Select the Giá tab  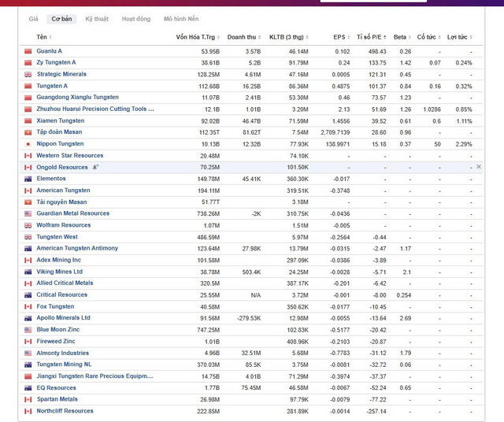[33, 18]
